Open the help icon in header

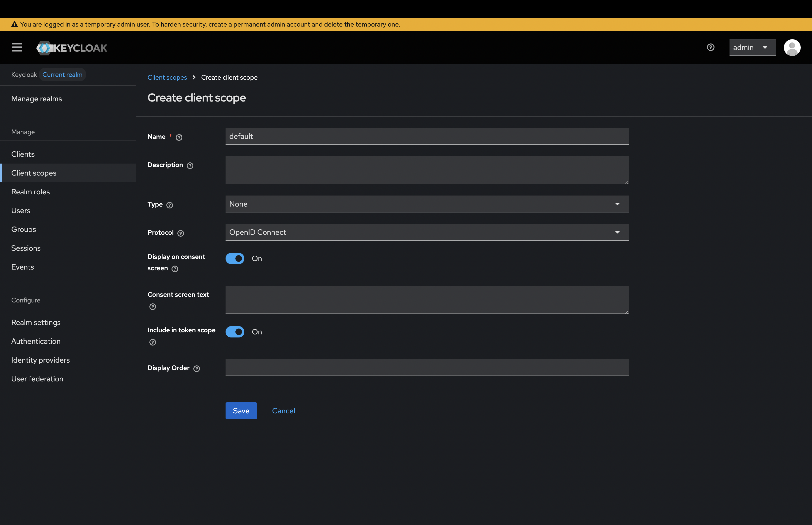click(x=710, y=47)
